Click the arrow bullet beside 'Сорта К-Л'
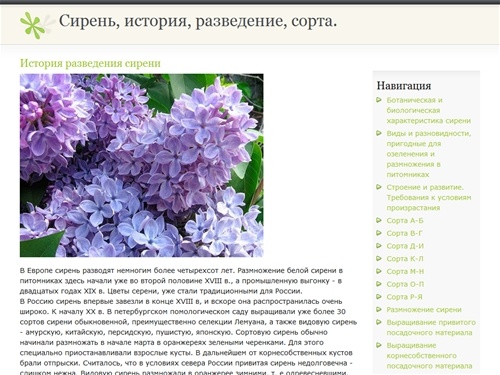The width and height of the screenshot is (500, 375). 379,258
